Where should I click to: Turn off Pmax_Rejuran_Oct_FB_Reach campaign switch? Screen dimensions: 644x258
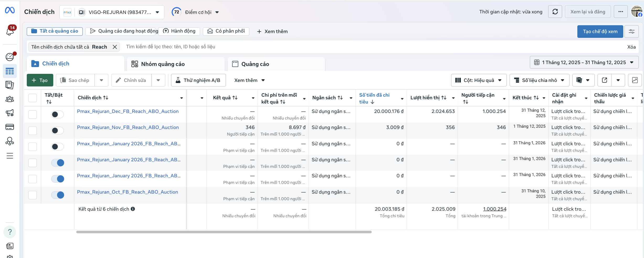[57, 195]
